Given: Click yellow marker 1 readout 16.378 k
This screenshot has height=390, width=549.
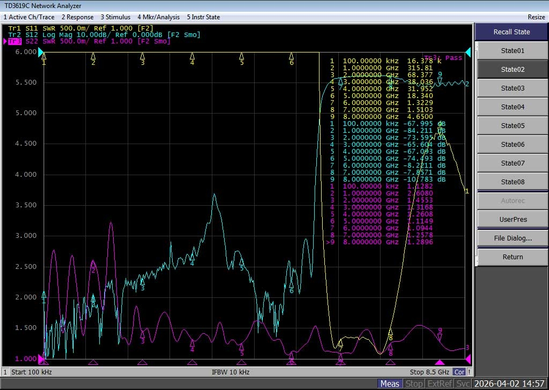Looking at the screenshot, I should pos(424,61).
